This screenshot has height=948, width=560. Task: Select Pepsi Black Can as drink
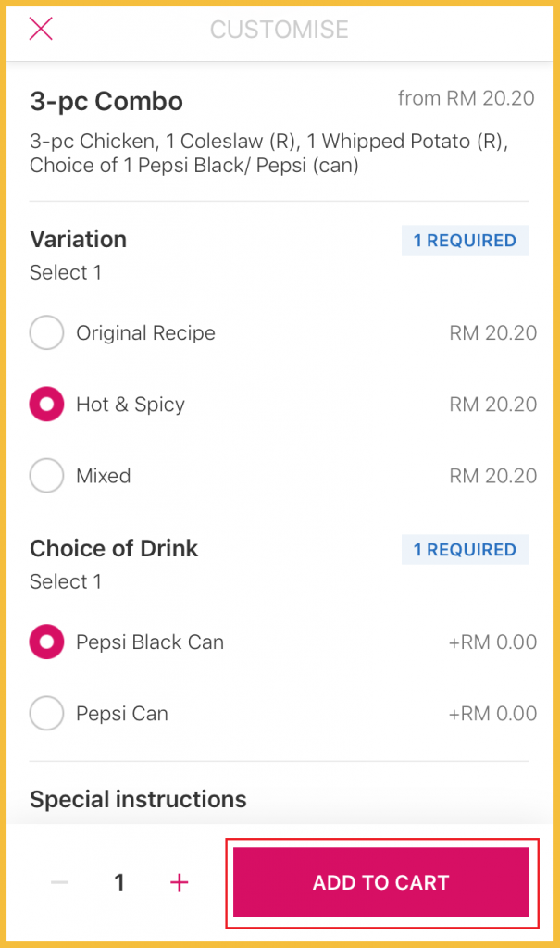[x=47, y=642]
